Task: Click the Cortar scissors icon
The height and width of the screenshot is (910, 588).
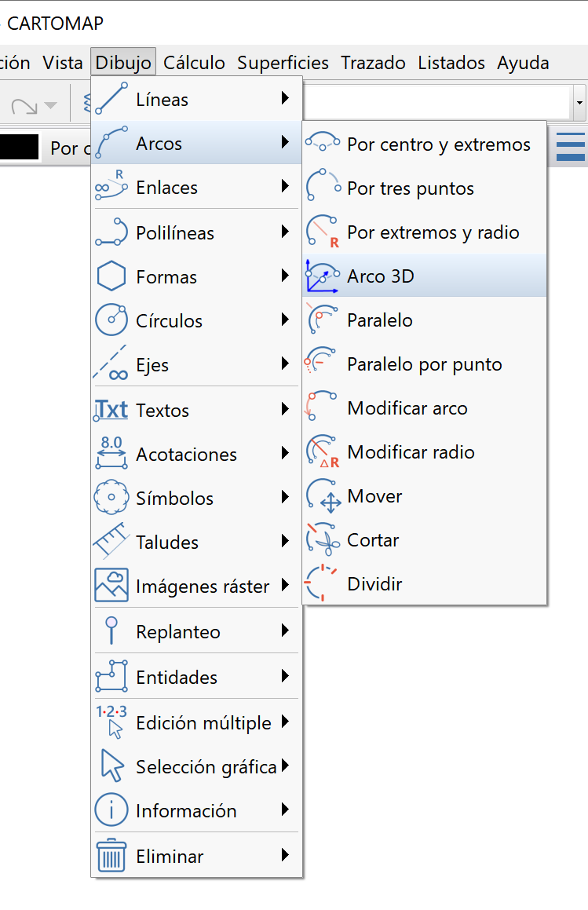Action: [x=323, y=539]
